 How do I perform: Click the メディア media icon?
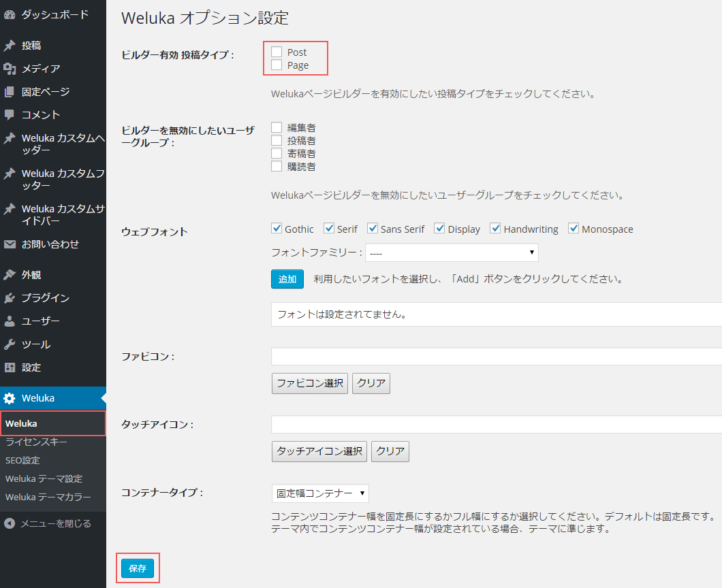pyautogui.click(x=10, y=69)
